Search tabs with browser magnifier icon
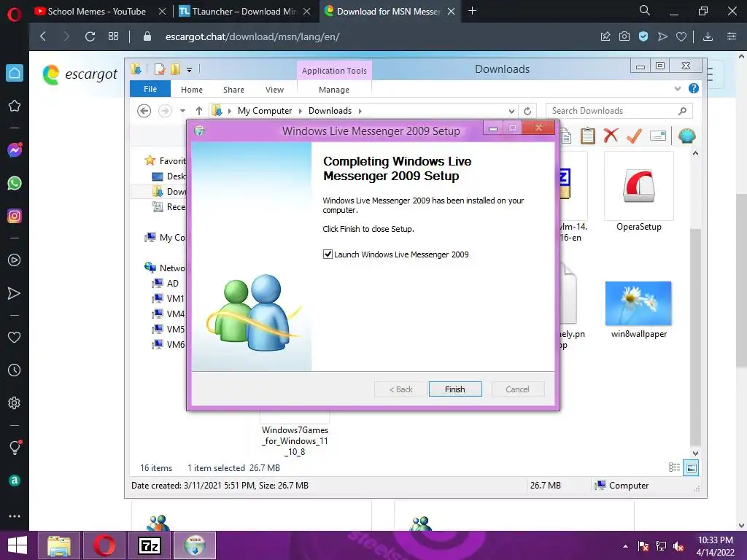This screenshot has width=747, height=560. point(644,10)
